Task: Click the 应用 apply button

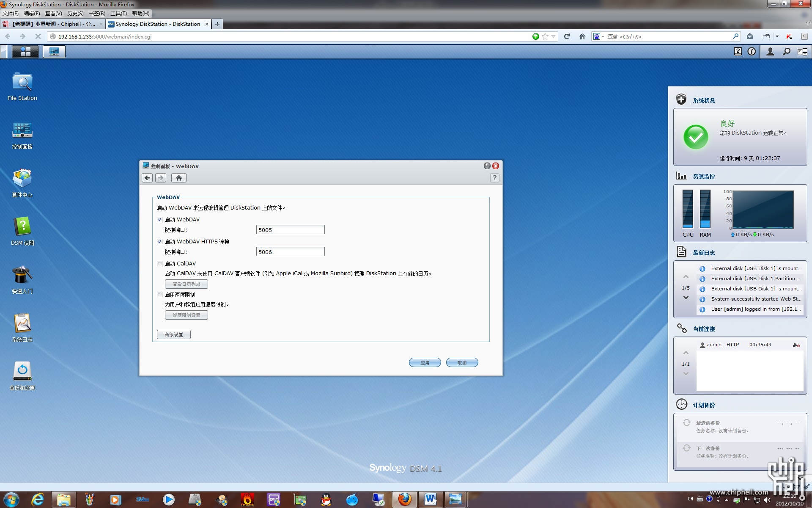Action: pyautogui.click(x=425, y=363)
